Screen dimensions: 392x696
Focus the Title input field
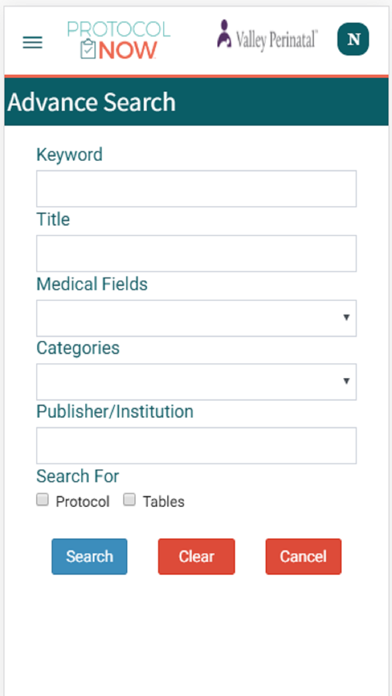[x=196, y=253]
